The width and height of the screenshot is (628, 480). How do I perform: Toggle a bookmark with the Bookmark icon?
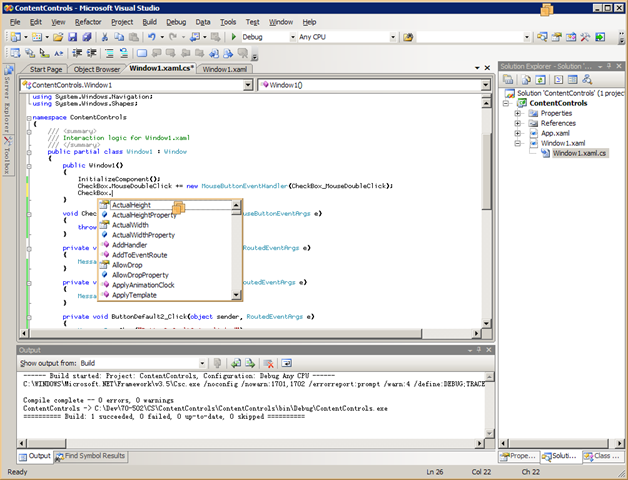tap(142, 53)
